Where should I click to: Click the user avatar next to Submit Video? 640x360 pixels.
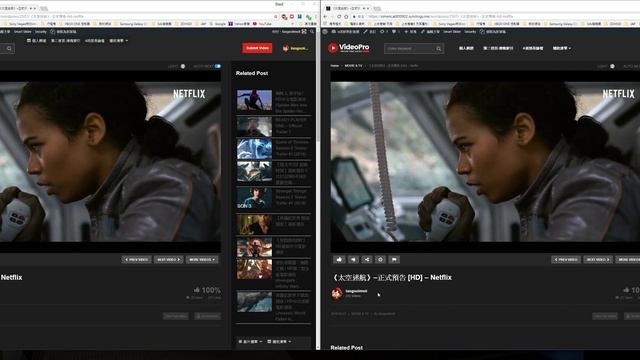click(x=286, y=48)
